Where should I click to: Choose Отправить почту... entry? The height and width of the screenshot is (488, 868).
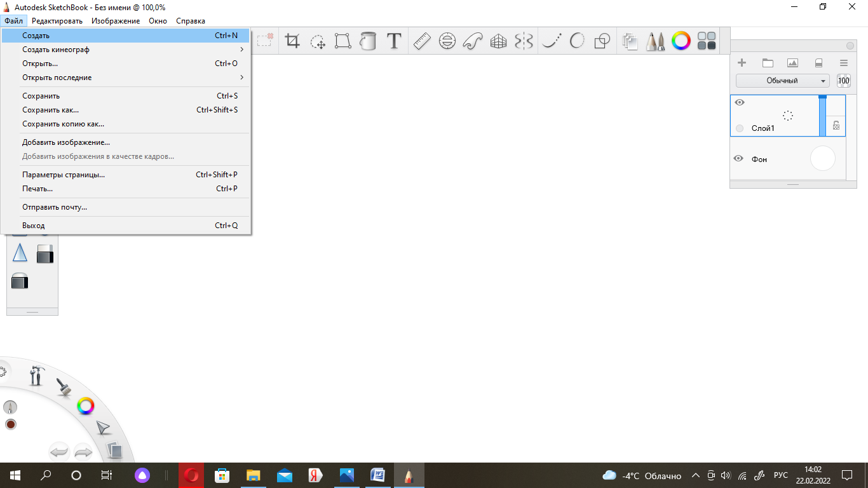coord(126,207)
